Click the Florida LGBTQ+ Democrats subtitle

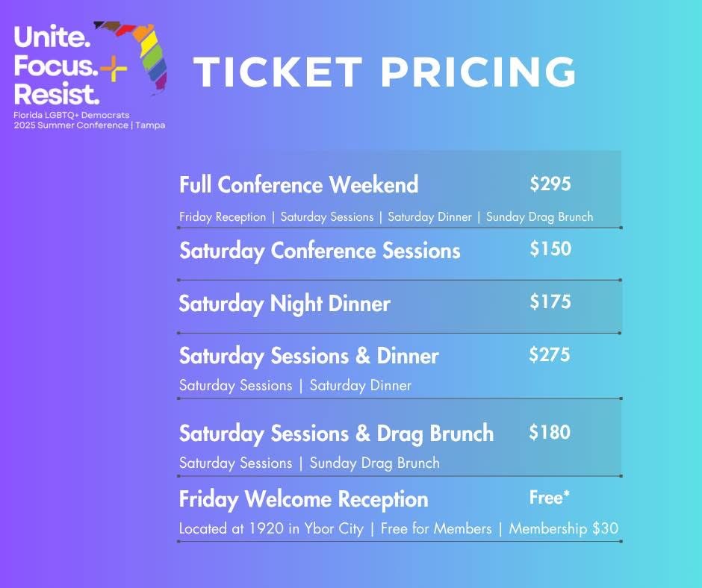[71, 115]
